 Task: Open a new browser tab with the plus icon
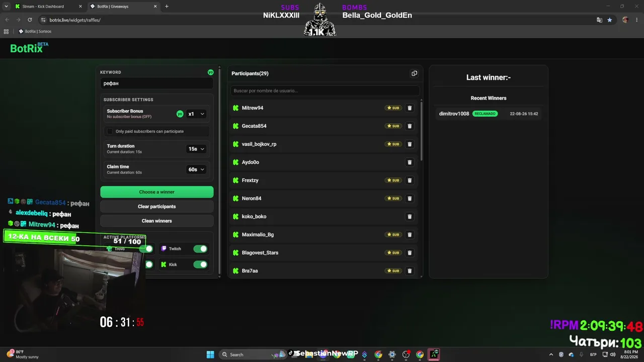pos(167,7)
